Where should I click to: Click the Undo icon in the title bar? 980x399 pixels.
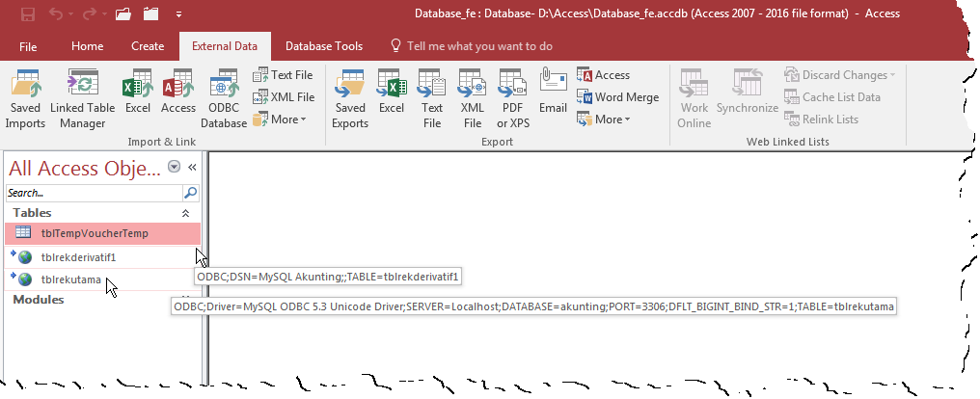tap(56, 13)
